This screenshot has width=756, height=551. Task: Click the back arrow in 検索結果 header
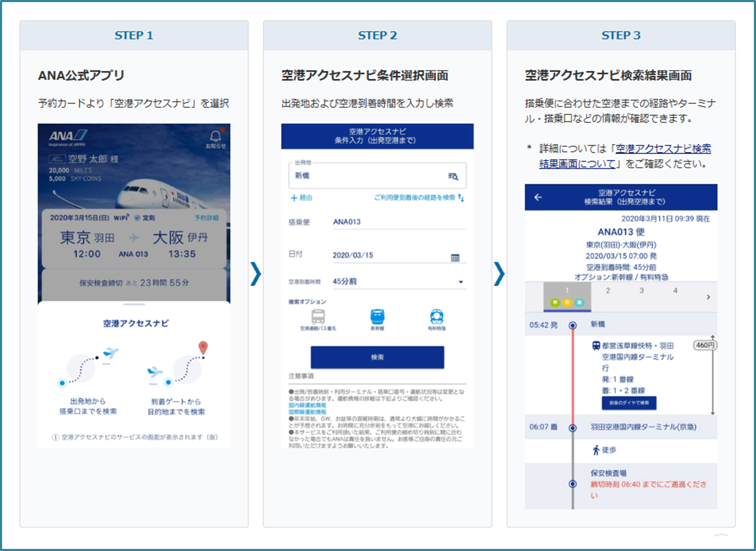tap(538, 197)
